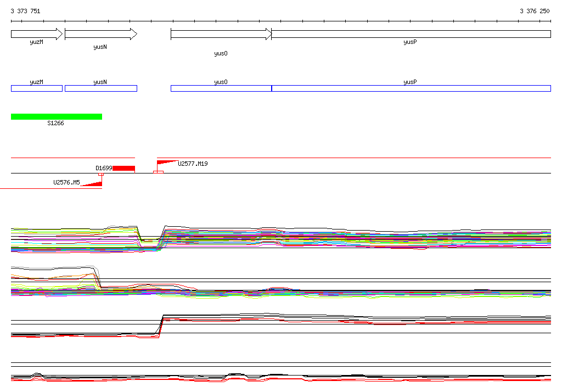Select the blue yuzM annotation box
562x392 pixels.
pos(37,88)
